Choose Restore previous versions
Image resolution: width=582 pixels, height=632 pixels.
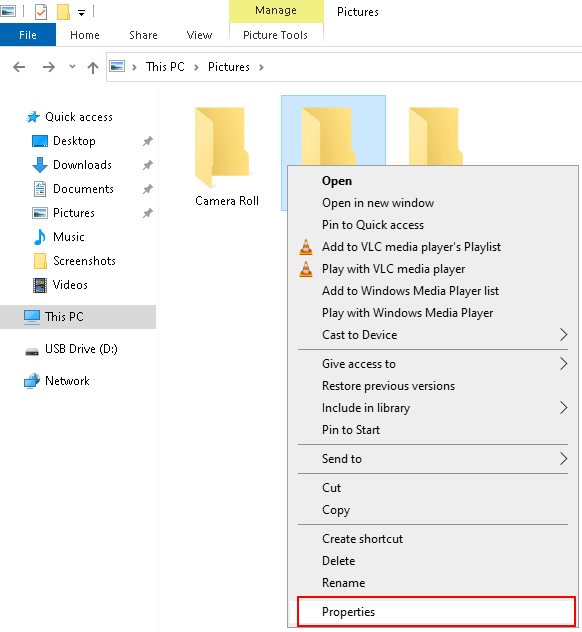433,386
